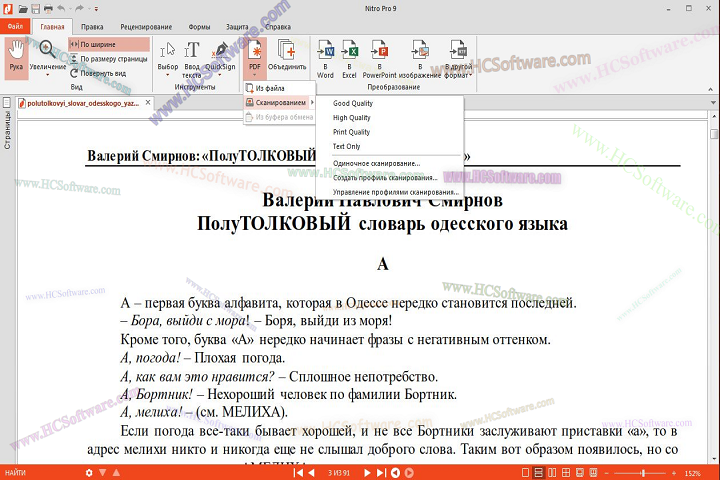Click the Combine (Объединить) files icon
Image resolution: width=720 pixels, height=480 pixels.
pos(287,54)
